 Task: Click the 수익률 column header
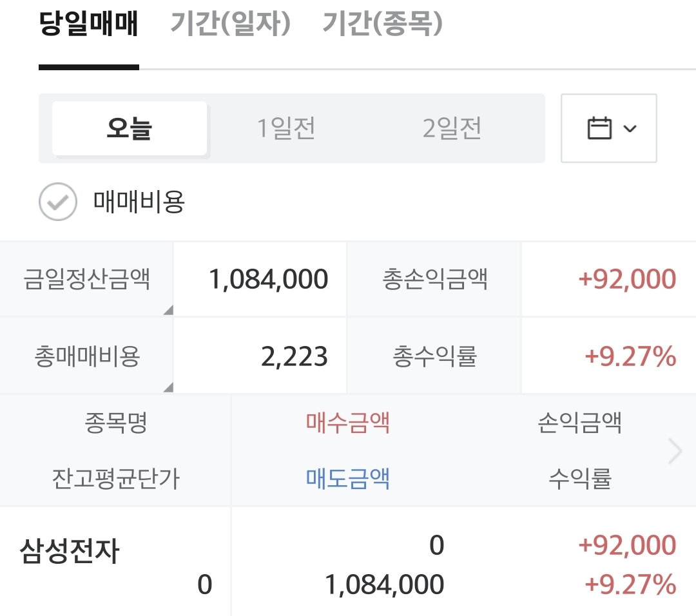(x=580, y=478)
